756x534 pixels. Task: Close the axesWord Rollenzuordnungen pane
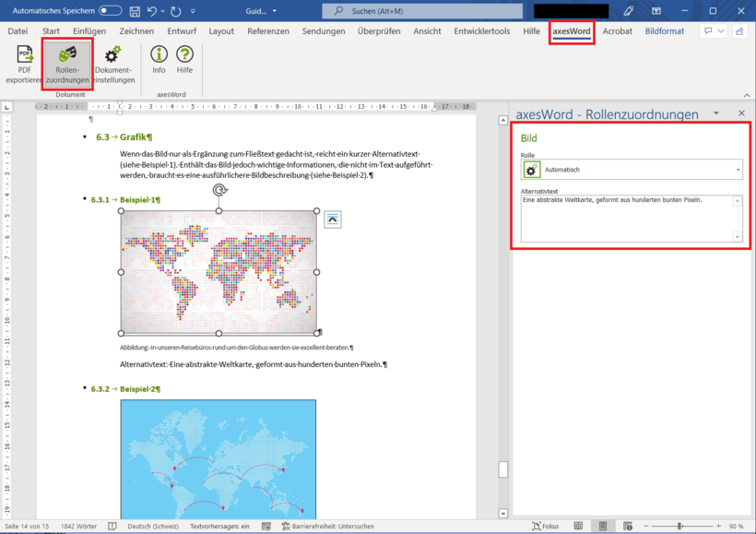point(741,113)
